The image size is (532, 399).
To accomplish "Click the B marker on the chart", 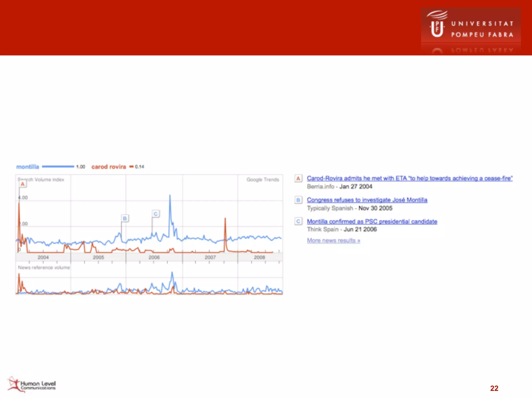I will coord(125,218).
